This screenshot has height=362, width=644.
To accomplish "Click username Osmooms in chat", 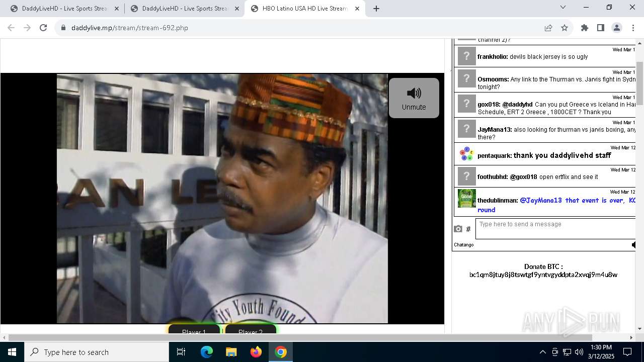I will [493, 79].
